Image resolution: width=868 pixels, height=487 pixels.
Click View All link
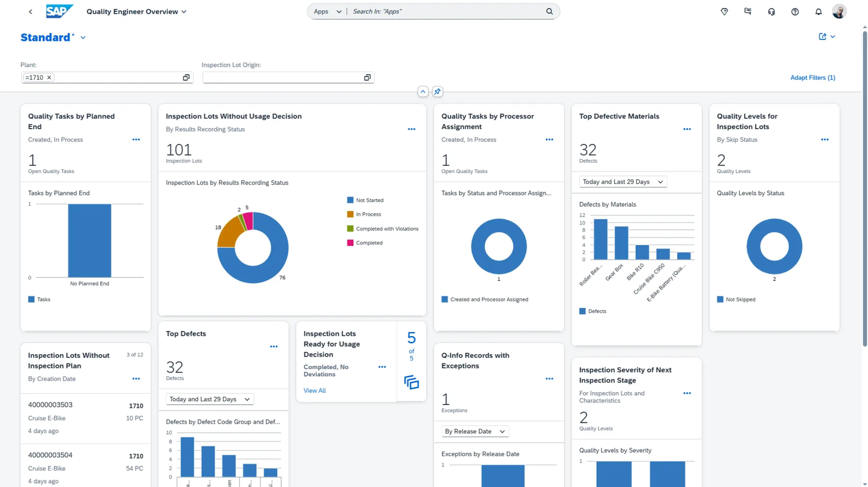pos(315,390)
